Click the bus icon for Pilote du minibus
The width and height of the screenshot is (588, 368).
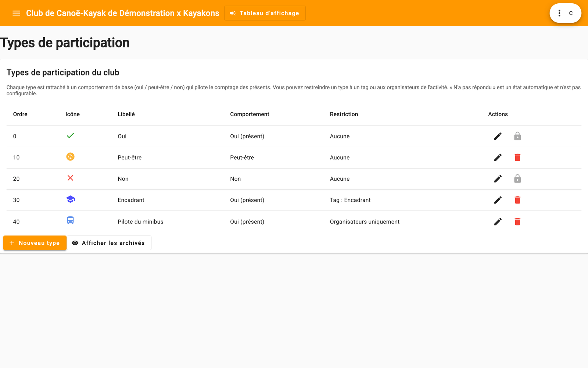pos(70,220)
